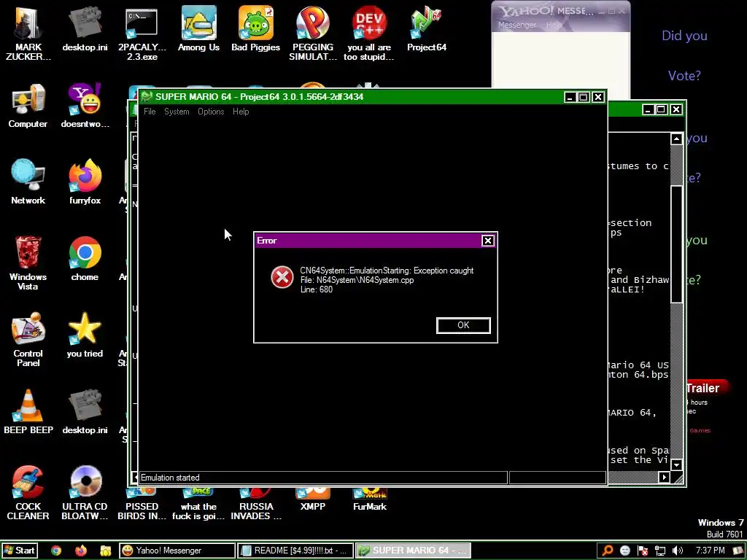The width and height of the screenshot is (747, 560).
Task: Select the Dev C++ 'you all are' icon
Action: tap(369, 34)
